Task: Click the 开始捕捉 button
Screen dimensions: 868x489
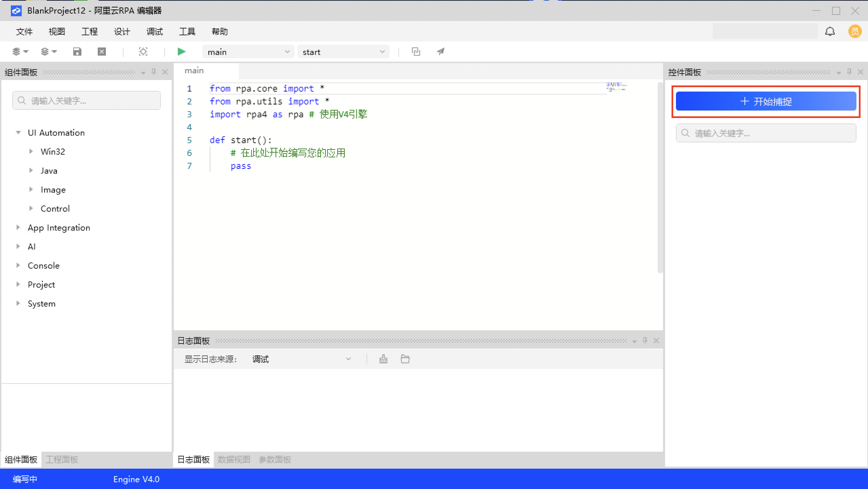Action: tap(766, 101)
